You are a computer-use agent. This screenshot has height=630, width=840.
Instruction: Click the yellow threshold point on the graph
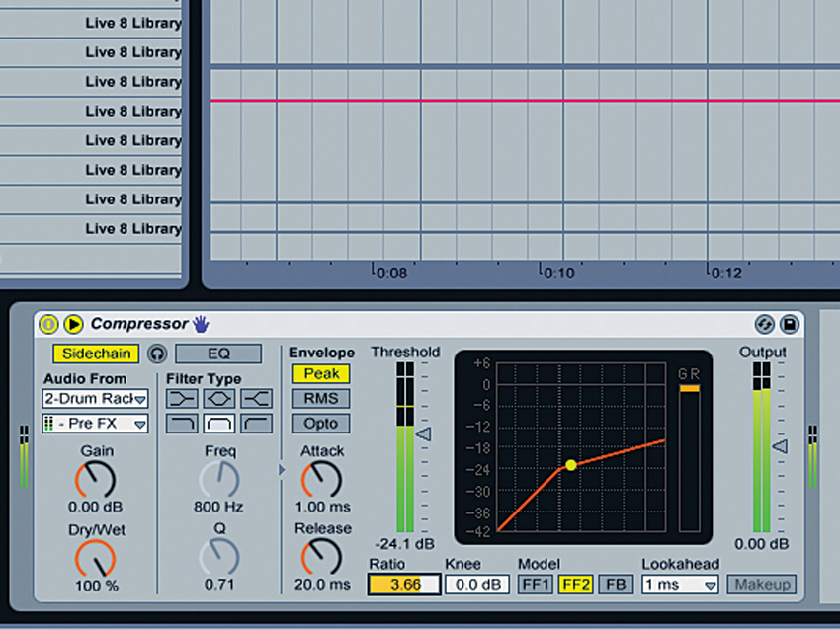coord(571,465)
